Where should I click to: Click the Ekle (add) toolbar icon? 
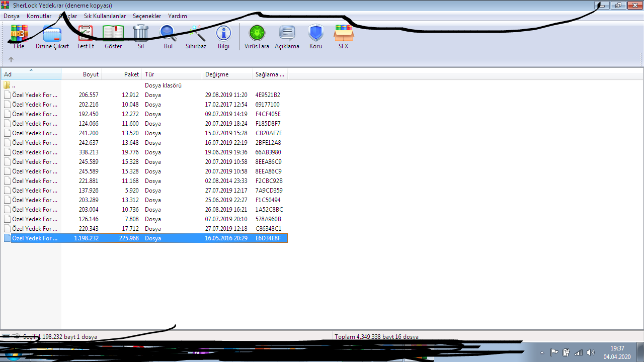[x=19, y=33]
